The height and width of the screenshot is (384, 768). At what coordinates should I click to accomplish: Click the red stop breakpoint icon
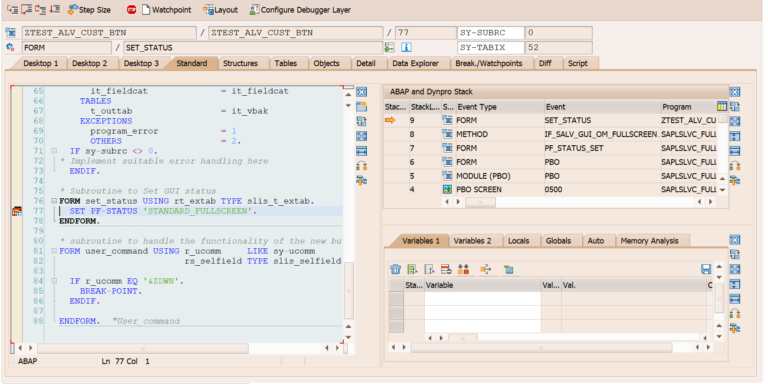[x=131, y=10]
